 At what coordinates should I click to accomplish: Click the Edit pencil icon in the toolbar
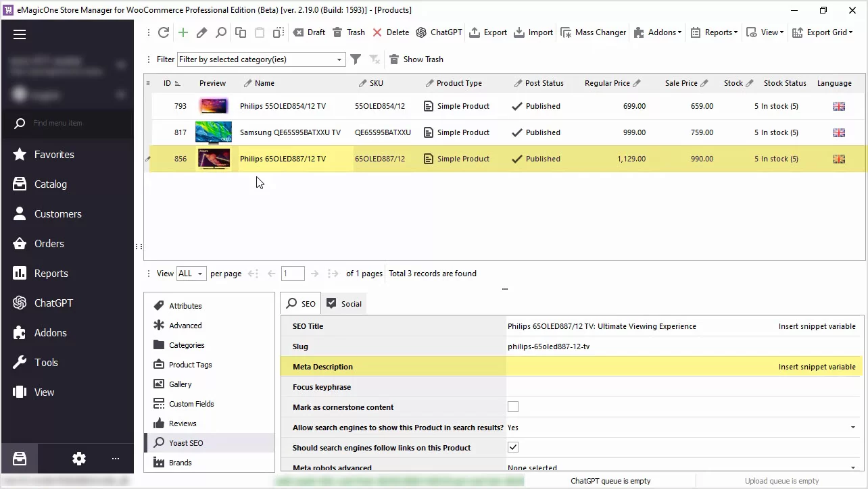pyautogui.click(x=201, y=32)
